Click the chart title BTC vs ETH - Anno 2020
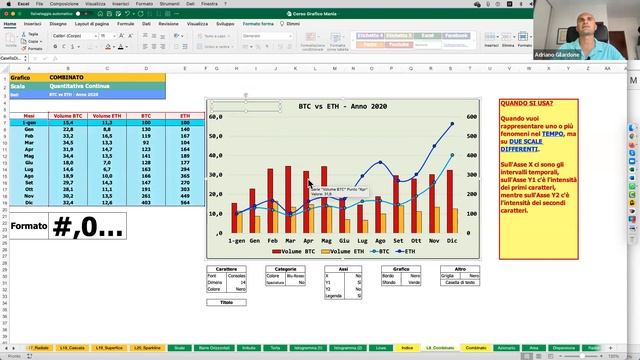The image size is (640, 360). (x=342, y=106)
